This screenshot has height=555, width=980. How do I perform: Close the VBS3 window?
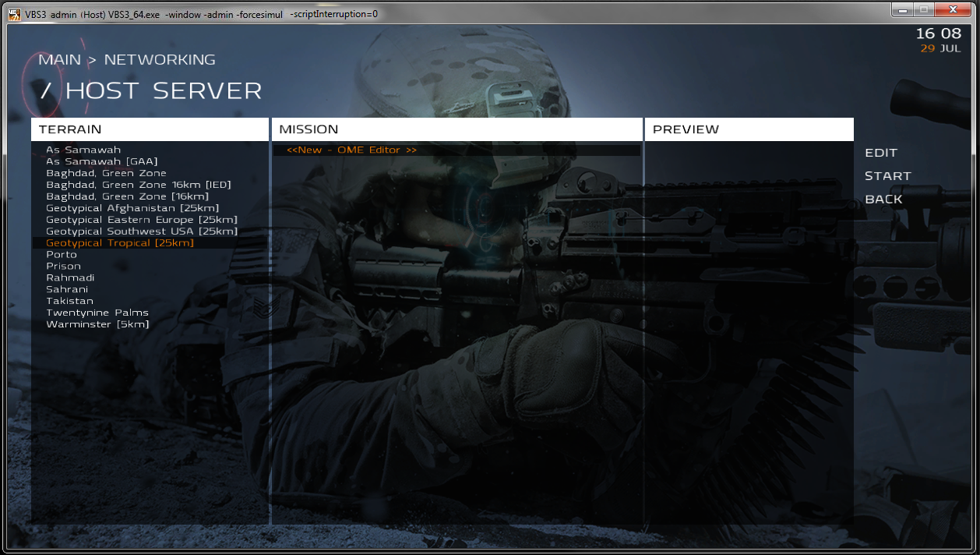[x=952, y=10]
